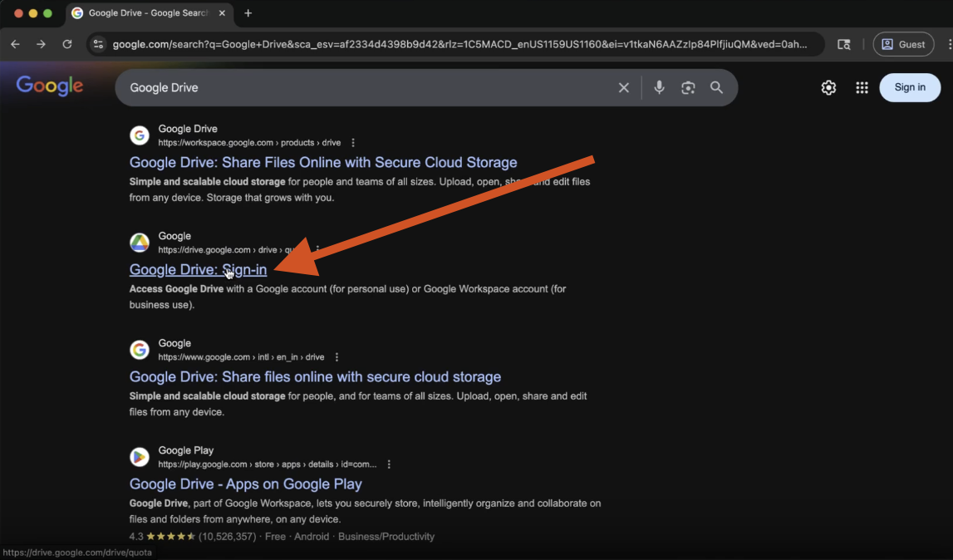Click the address bar URL
Image resolution: width=953 pixels, height=560 pixels.
tap(459, 44)
